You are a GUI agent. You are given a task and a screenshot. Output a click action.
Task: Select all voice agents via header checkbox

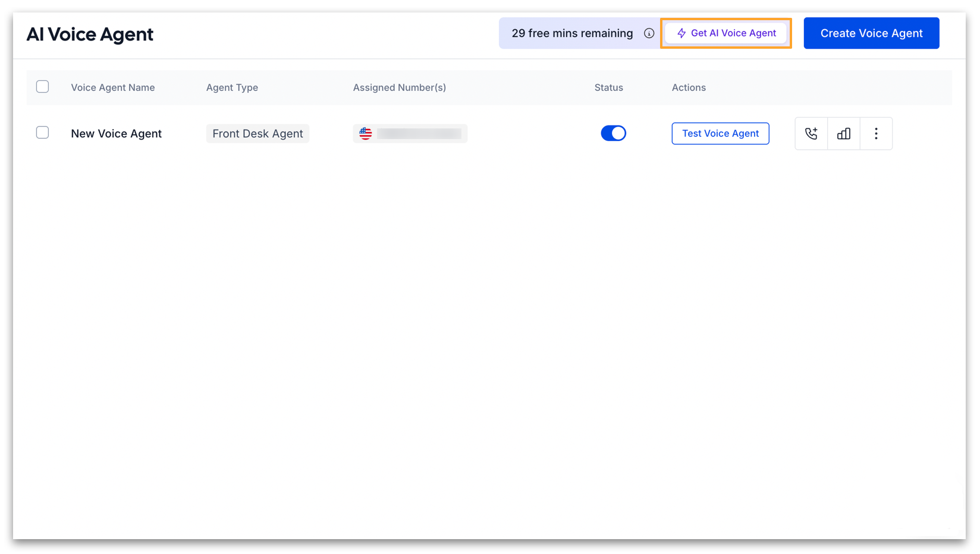(42, 87)
